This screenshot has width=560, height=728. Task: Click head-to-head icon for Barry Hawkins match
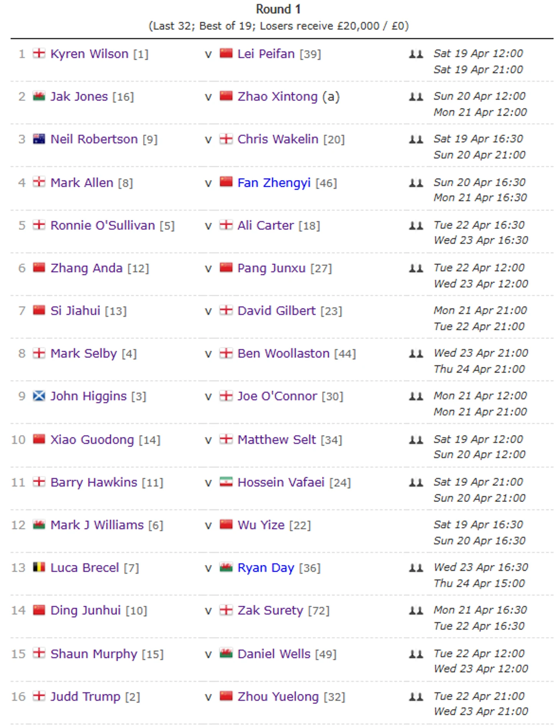[416, 482]
